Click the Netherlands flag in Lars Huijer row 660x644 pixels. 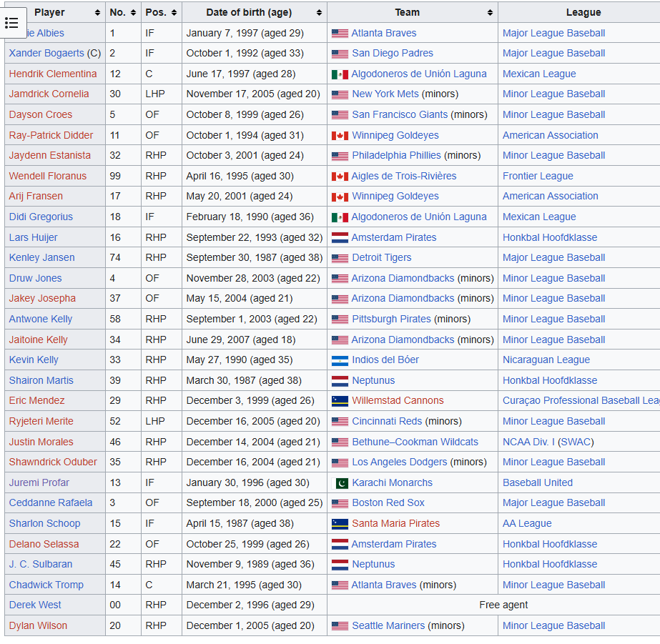tap(340, 238)
